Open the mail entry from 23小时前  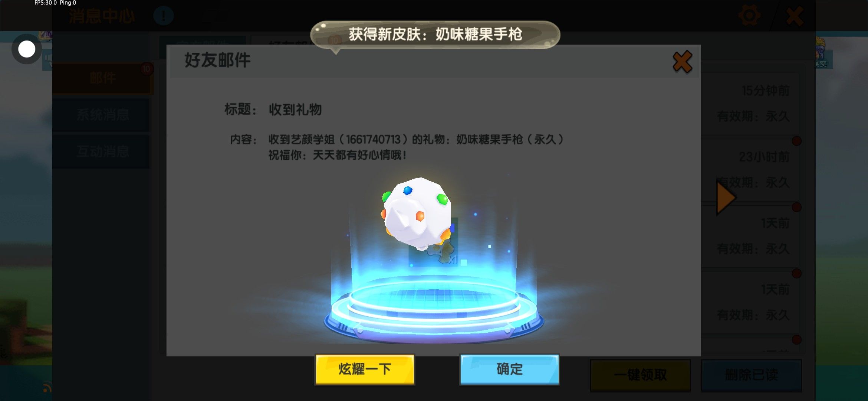pyautogui.click(x=749, y=170)
